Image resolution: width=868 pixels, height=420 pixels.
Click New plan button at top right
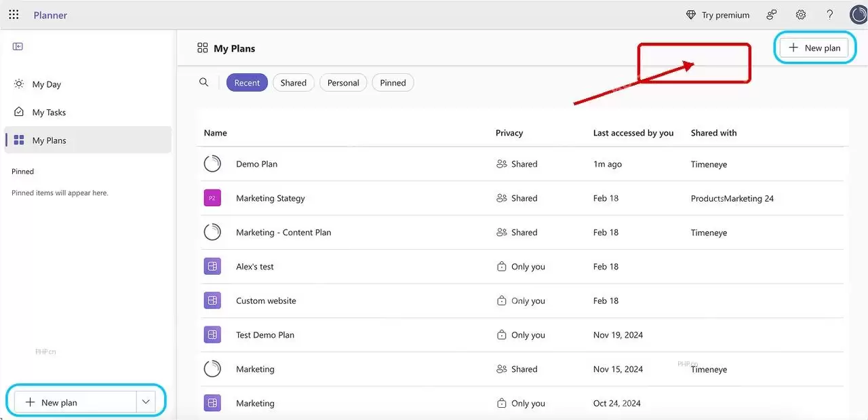tap(814, 47)
